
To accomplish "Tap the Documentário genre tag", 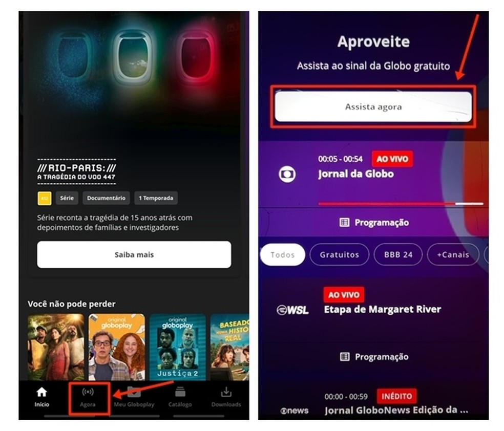I will [x=106, y=198].
